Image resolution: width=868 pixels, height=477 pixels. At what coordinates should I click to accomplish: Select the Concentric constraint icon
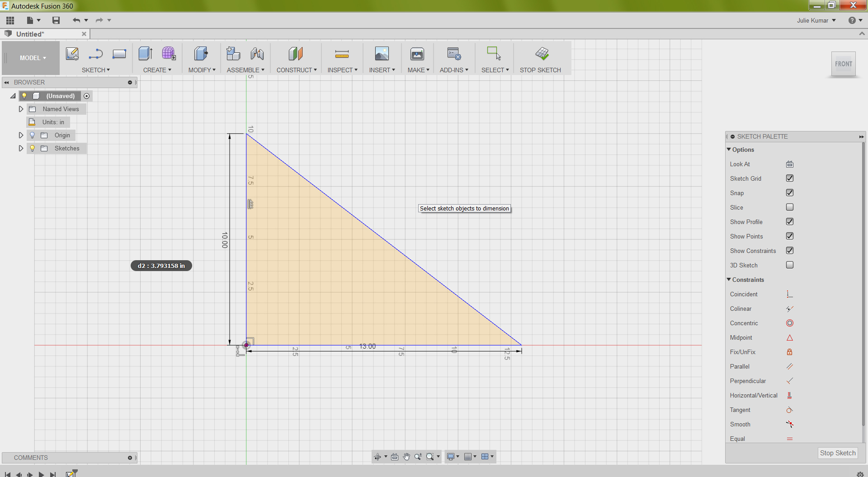(x=790, y=323)
